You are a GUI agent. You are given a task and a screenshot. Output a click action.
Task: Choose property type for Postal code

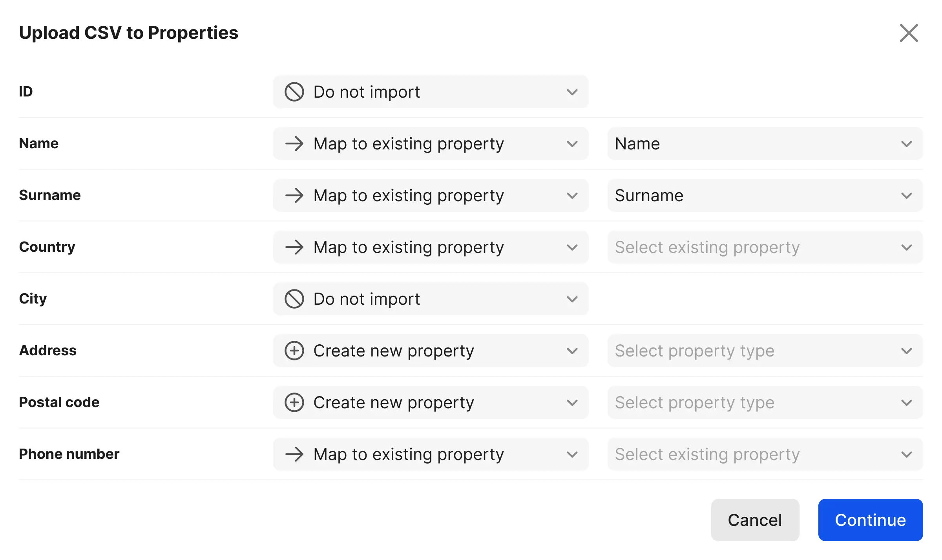coord(765,403)
